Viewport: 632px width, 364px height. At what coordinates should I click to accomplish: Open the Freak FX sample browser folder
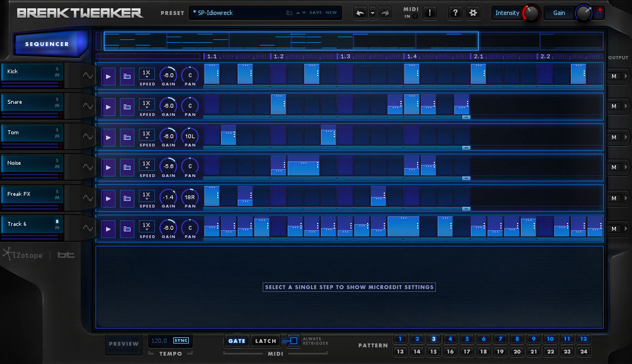point(127,198)
